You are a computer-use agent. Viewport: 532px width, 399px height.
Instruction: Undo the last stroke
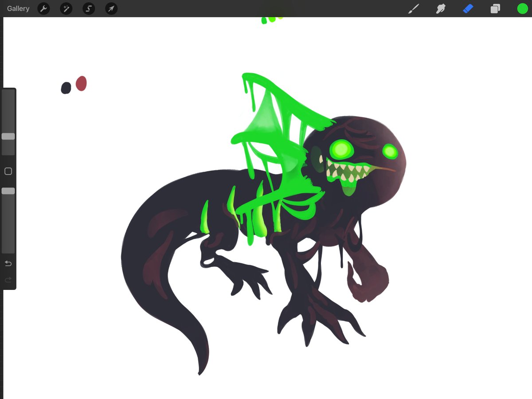(8, 263)
